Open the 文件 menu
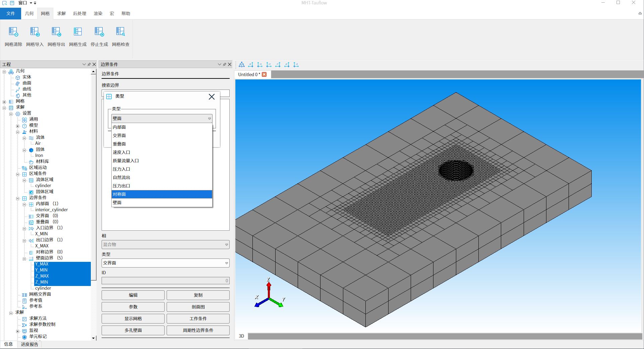 click(10, 13)
